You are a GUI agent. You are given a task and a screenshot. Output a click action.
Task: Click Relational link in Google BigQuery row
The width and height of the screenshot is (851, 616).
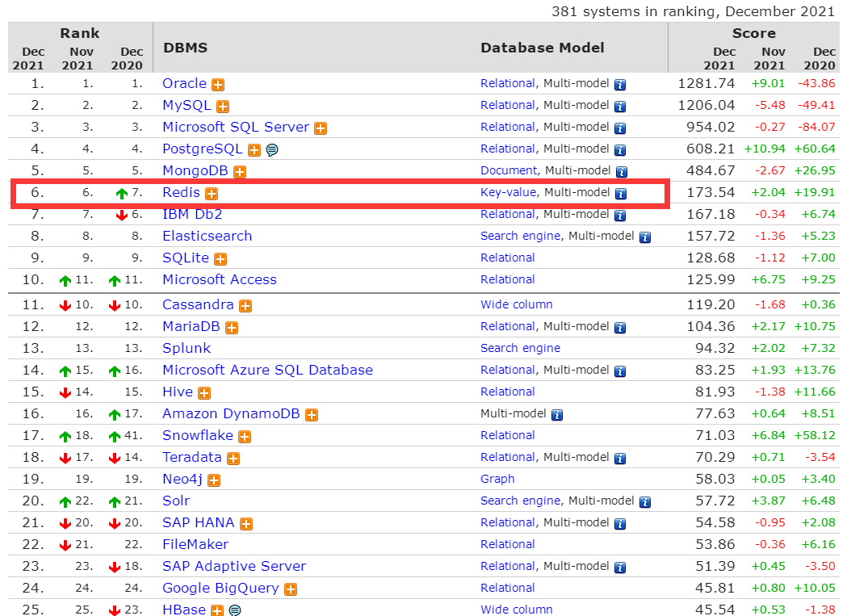coord(508,588)
